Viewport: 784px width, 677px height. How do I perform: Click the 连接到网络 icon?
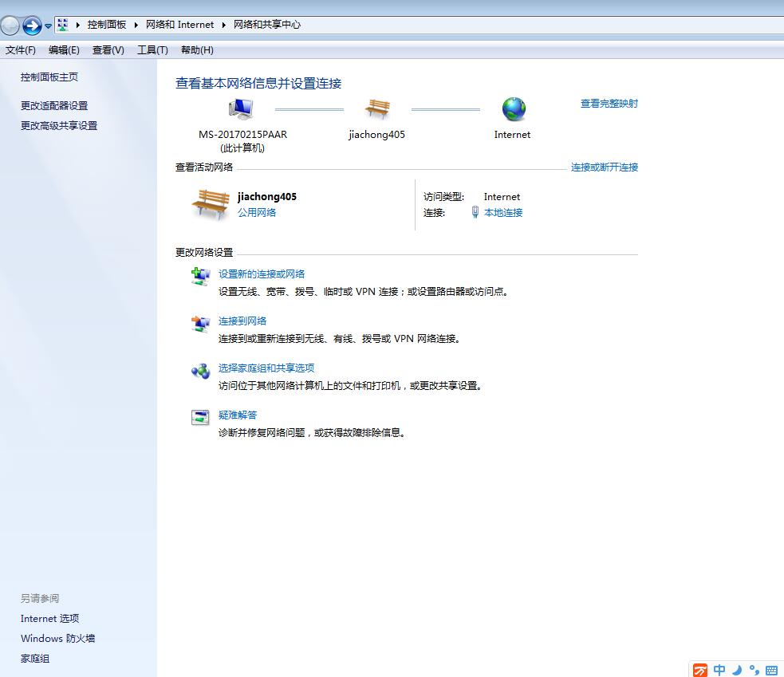200,324
